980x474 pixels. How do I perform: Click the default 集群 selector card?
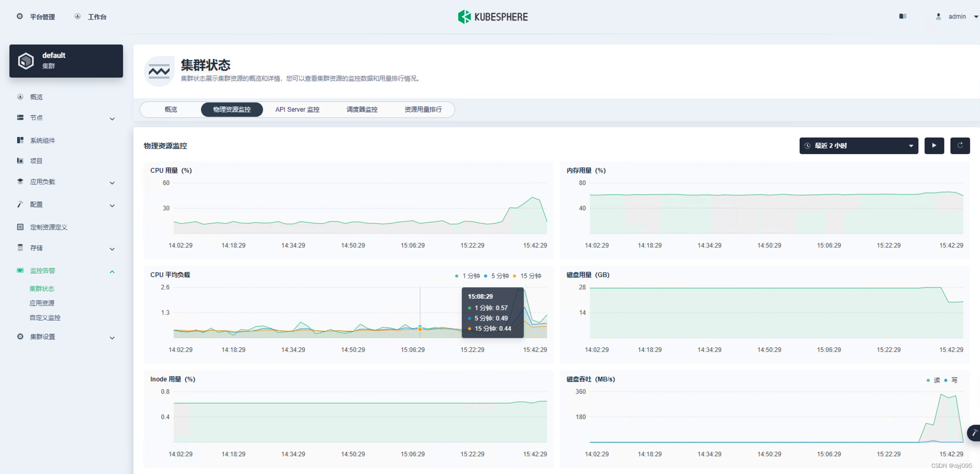click(66, 61)
